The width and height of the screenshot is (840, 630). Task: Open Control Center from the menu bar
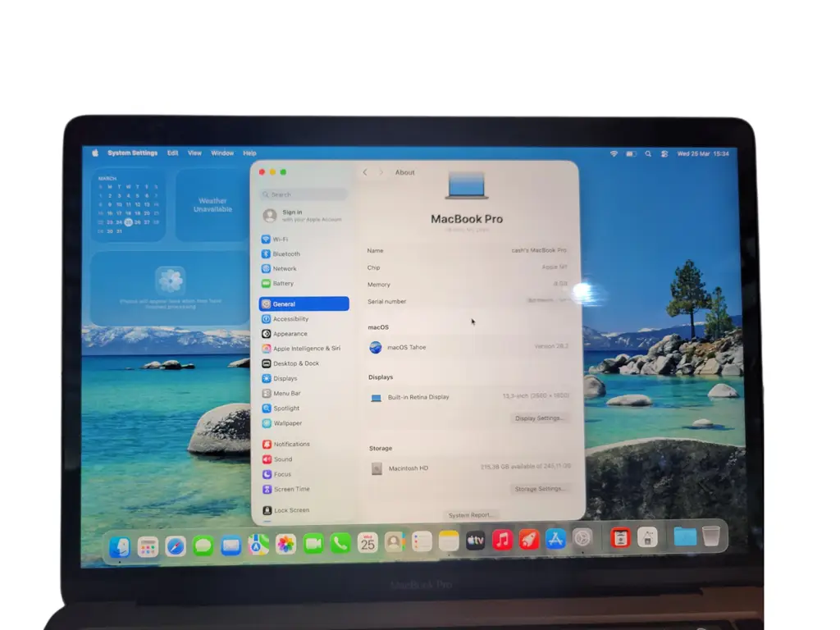[x=664, y=153]
